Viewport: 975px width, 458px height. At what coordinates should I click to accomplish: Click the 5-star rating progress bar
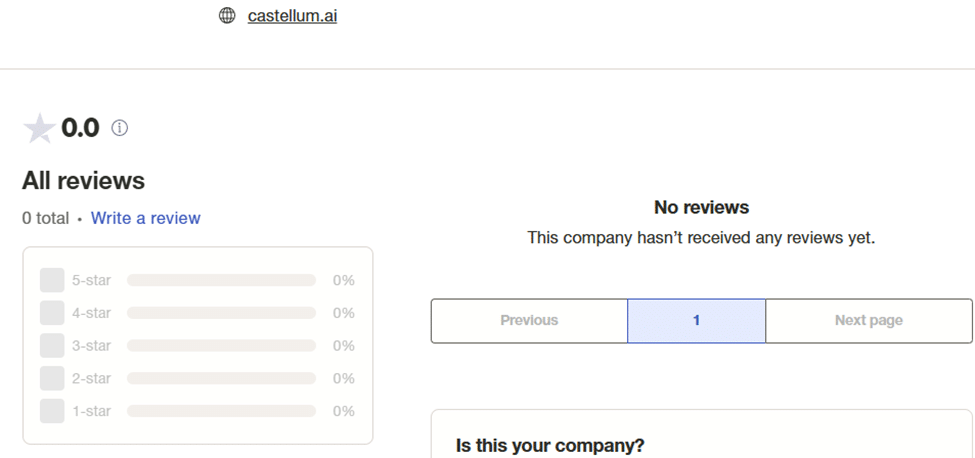(221, 280)
